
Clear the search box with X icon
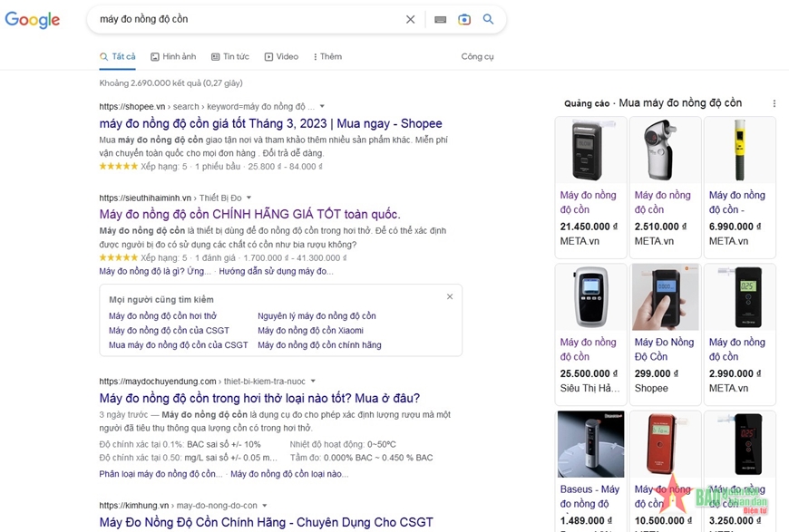click(411, 20)
